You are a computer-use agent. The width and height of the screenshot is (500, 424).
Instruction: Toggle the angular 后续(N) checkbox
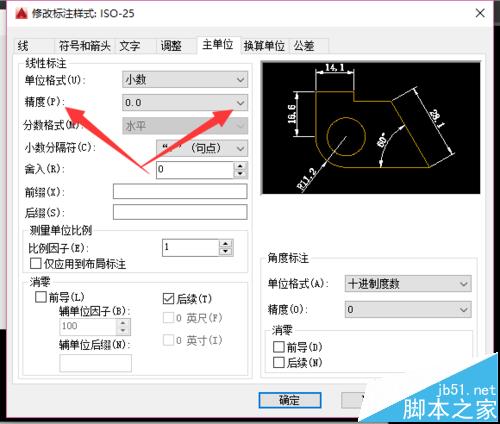(x=279, y=362)
